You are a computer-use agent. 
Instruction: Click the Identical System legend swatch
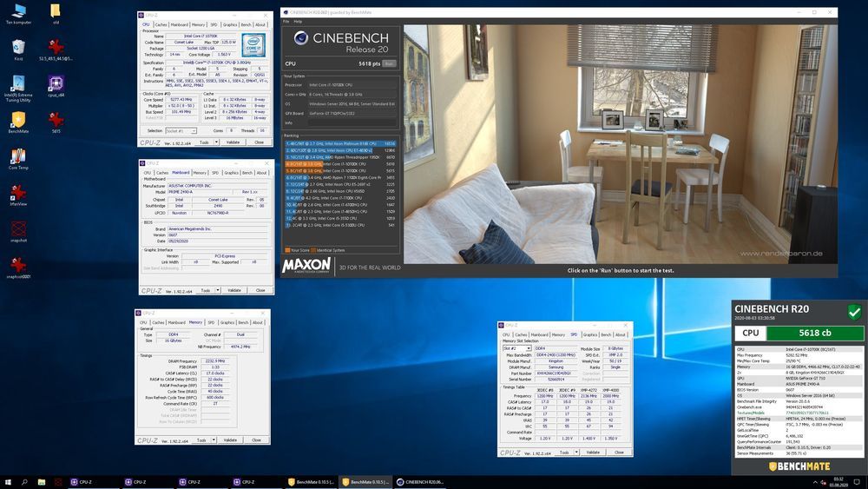click(x=313, y=250)
